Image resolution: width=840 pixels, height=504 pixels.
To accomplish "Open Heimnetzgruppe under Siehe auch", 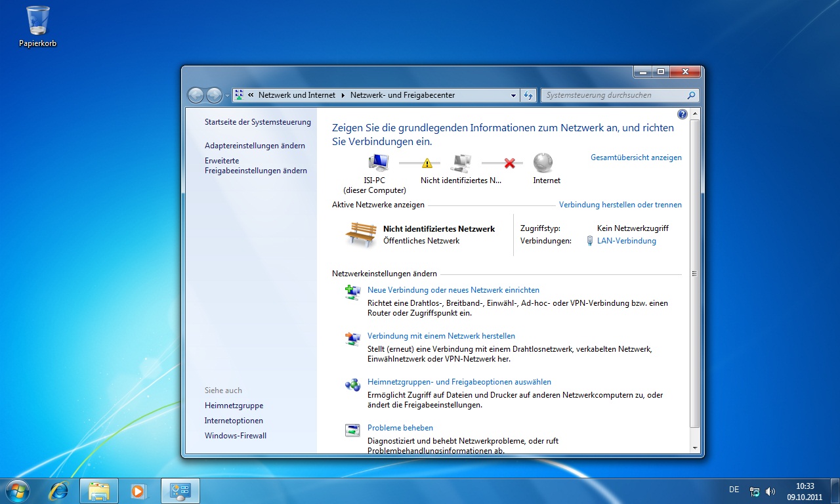I will pos(234,406).
